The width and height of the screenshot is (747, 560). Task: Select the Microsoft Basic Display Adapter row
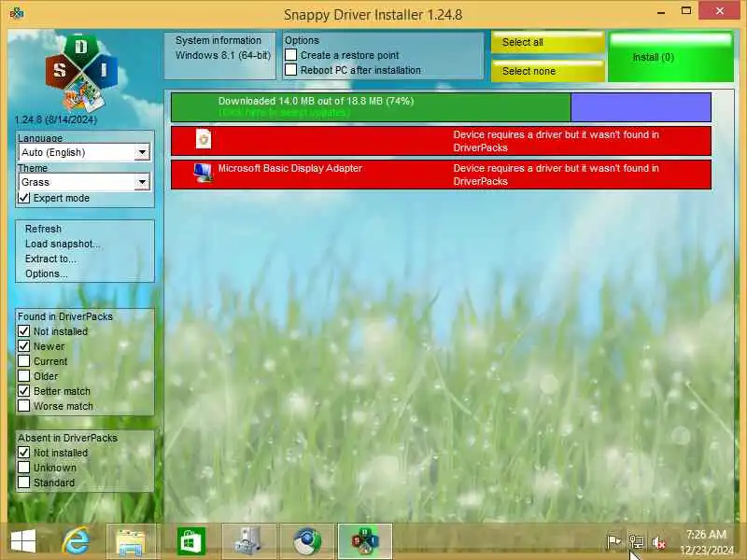tap(441, 175)
